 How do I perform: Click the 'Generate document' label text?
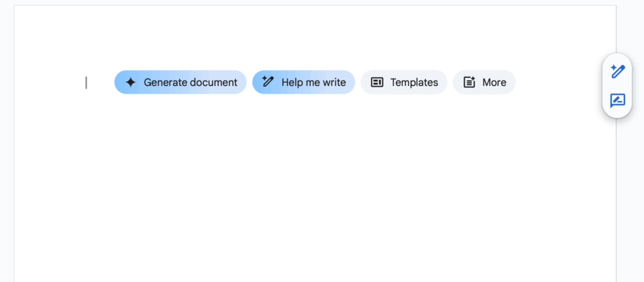[191, 82]
